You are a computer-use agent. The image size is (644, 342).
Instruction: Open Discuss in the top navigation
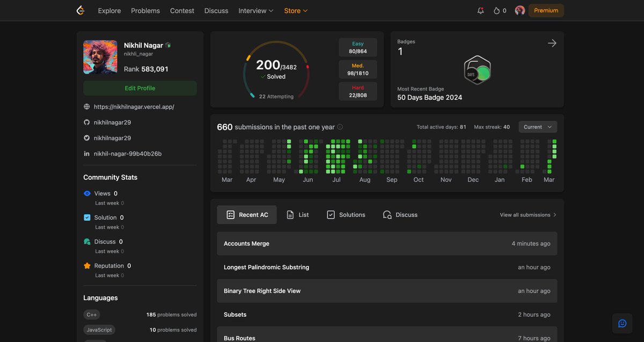[x=216, y=11]
